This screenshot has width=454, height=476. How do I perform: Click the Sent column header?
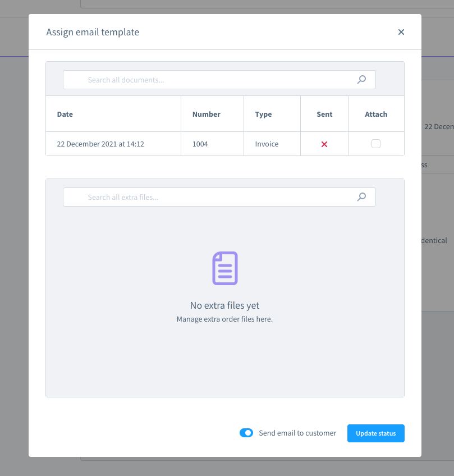coord(324,114)
